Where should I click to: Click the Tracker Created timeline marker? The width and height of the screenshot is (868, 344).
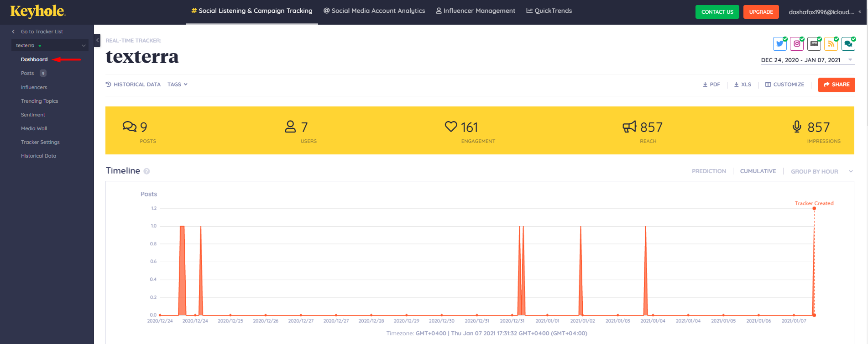(x=814, y=208)
